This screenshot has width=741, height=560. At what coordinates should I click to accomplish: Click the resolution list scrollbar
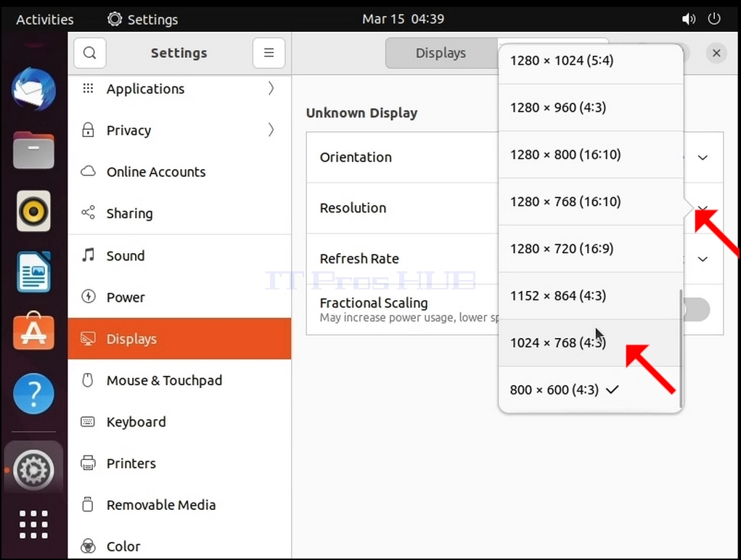(x=681, y=348)
